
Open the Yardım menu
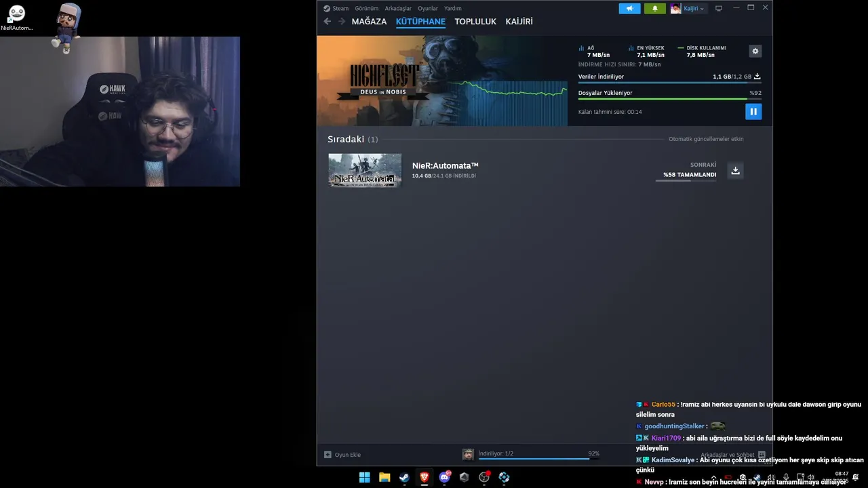tap(452, 8)
